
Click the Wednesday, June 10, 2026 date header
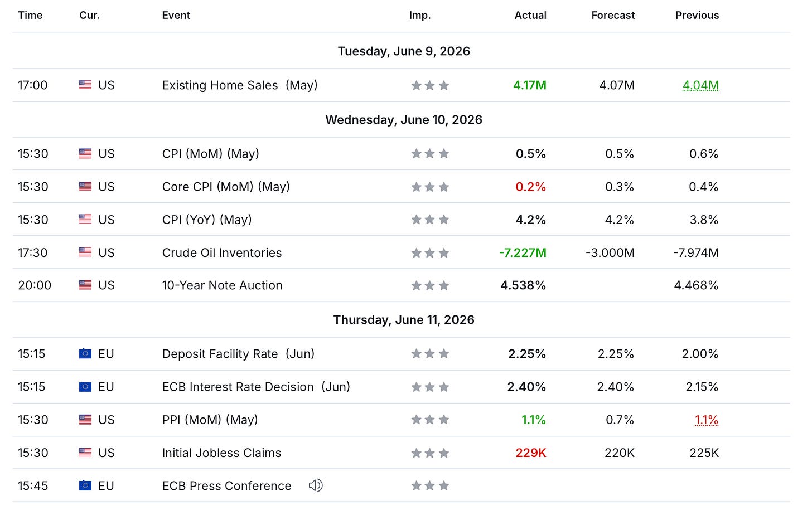click(x=404, y=120)
